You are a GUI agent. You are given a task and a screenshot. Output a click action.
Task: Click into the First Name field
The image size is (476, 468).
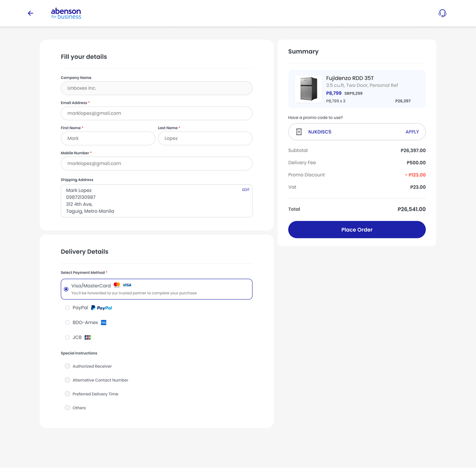(x=108, y=138)
